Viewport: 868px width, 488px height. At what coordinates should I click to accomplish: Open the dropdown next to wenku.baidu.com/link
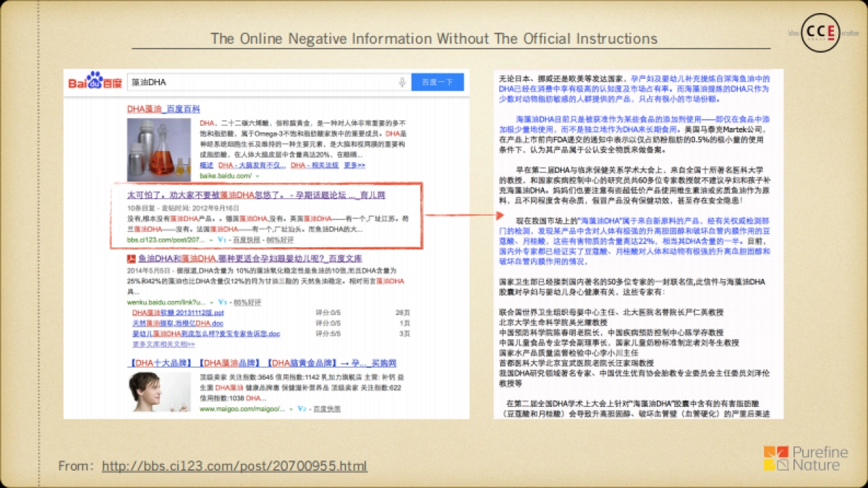tap(212, 302)
